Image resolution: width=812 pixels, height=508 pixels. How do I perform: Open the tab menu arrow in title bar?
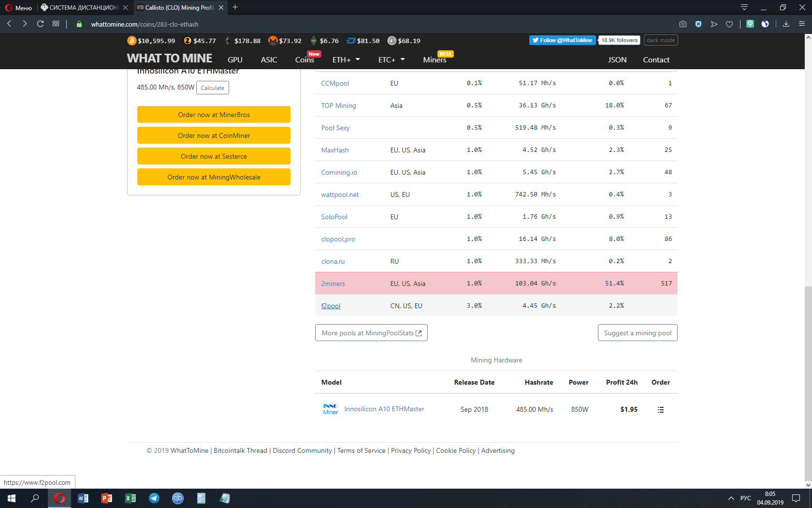[x=744, y=7]
